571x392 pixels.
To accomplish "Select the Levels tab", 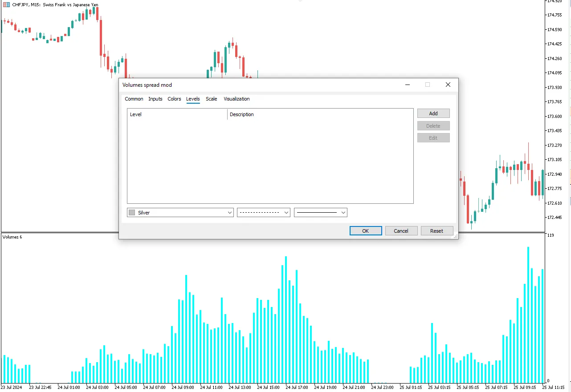I will click(x=193, y=99).
